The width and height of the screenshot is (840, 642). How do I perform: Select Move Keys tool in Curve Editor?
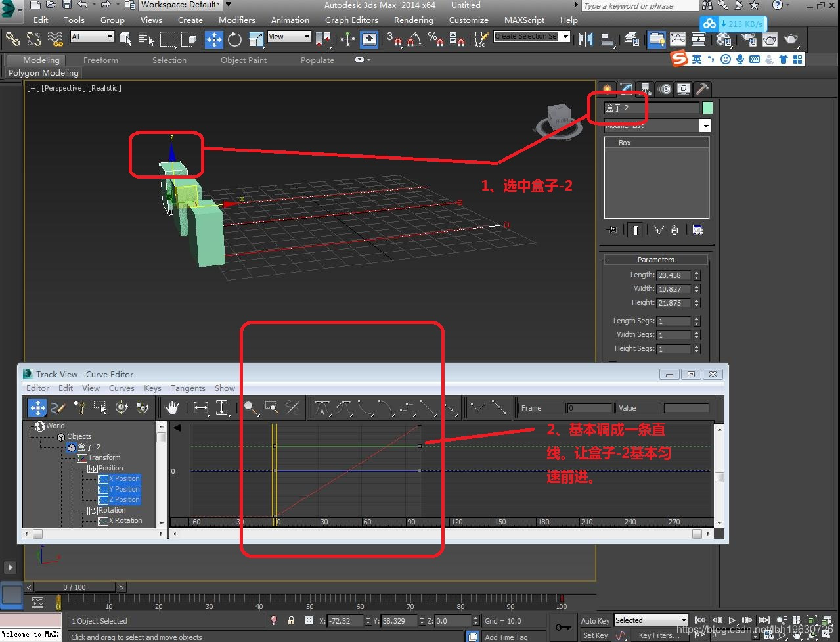point(37,408)
